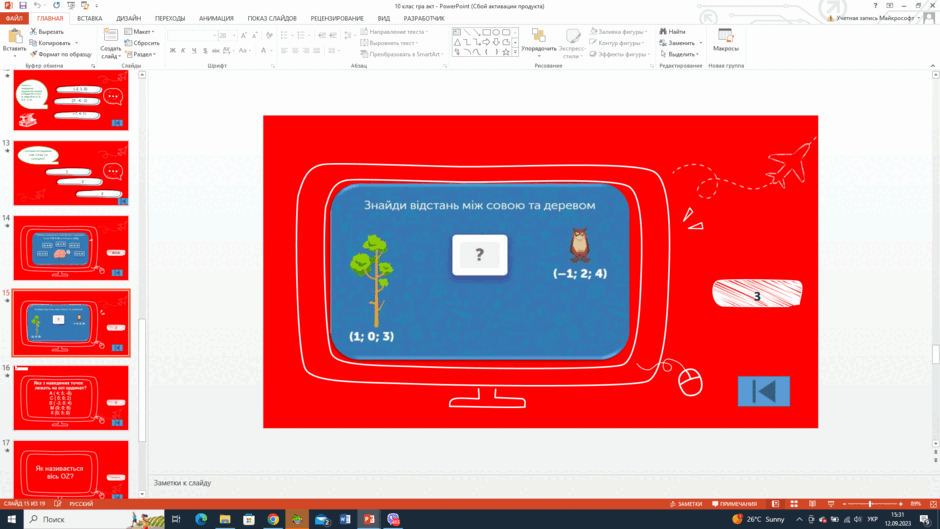Switch to Slide Sorter view in status bar

[794, 504]
